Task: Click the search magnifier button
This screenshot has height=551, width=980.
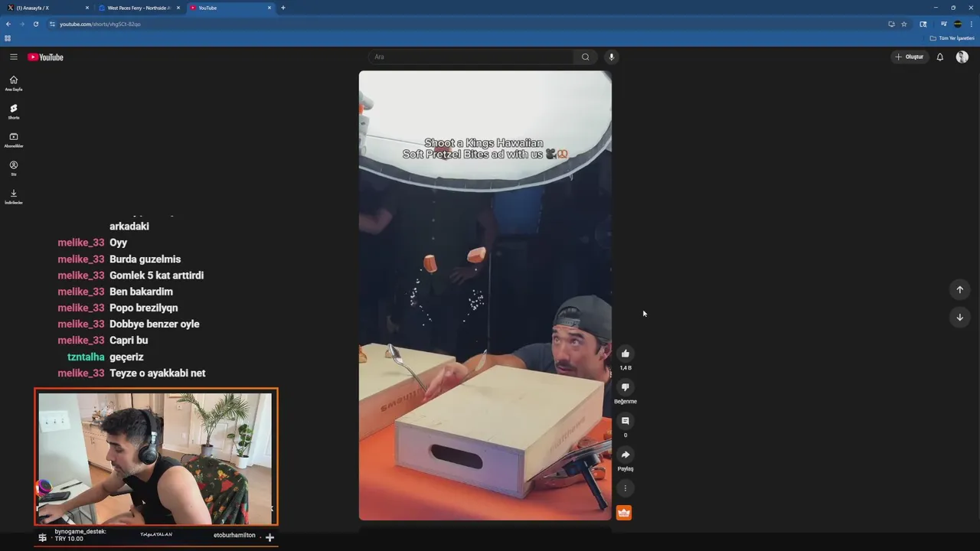Action: [x=586, y=57]
